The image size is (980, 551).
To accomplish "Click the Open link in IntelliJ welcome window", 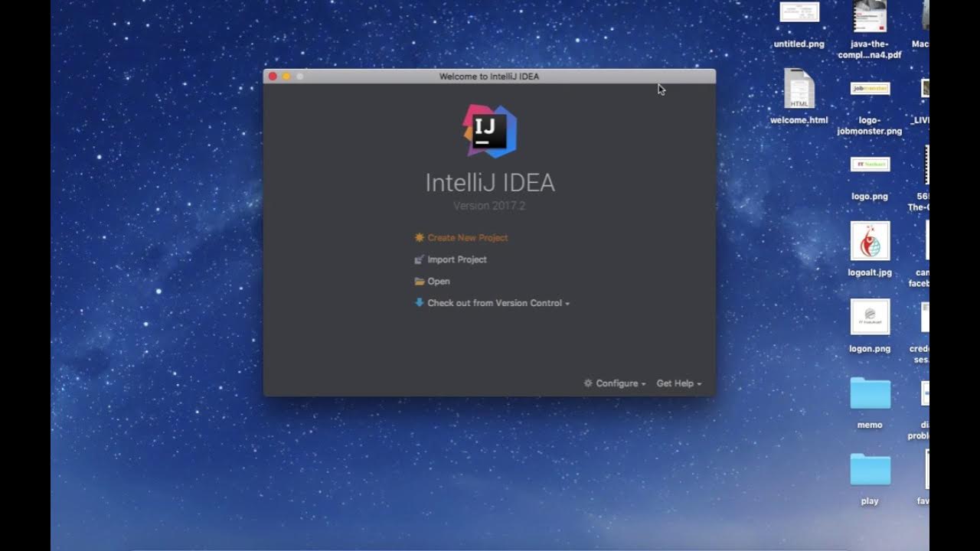I will pyautogui.click(x=439, y=282).
